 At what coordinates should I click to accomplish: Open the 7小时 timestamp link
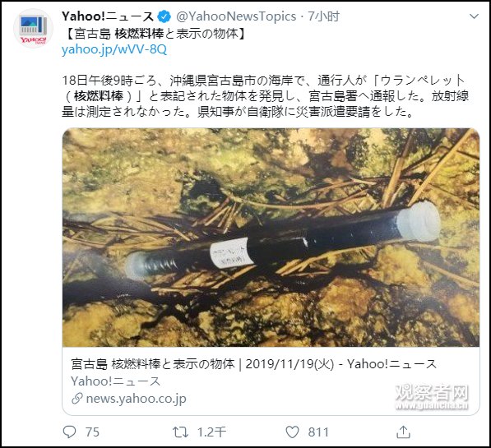coord(323,16)
